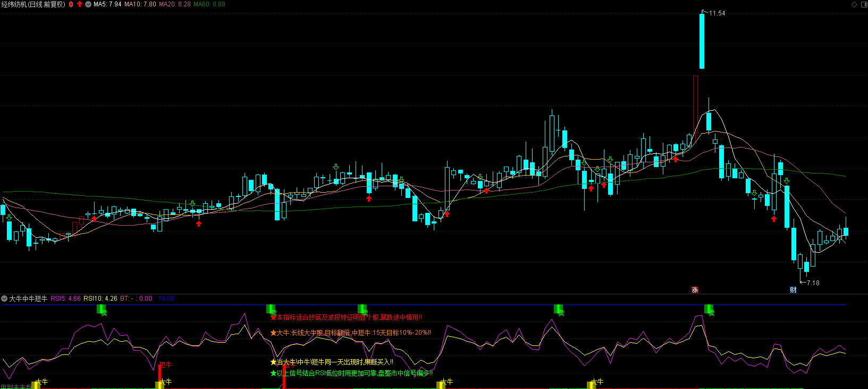Click the orange note on 大牛 长线大牛股 targets
Image resolution: width=868 pixels, height=389 pixels.
(x=351, y=333)
